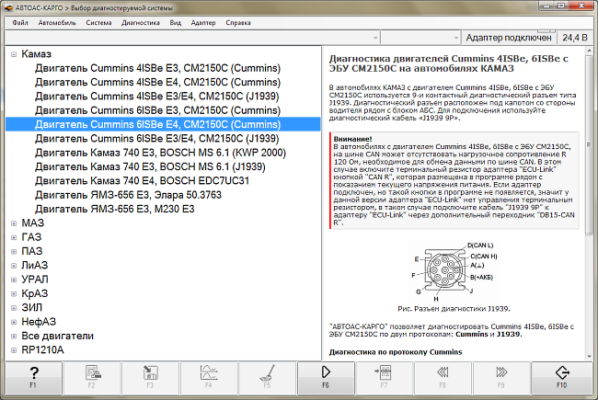Click the F7 icon button

[x=384, y=377]
